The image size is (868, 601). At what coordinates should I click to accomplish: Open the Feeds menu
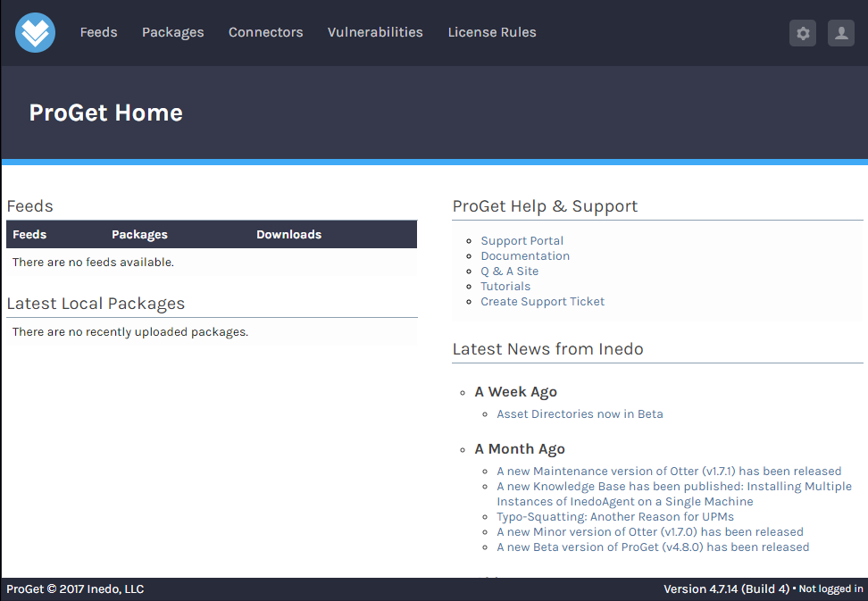coord(98,32)
